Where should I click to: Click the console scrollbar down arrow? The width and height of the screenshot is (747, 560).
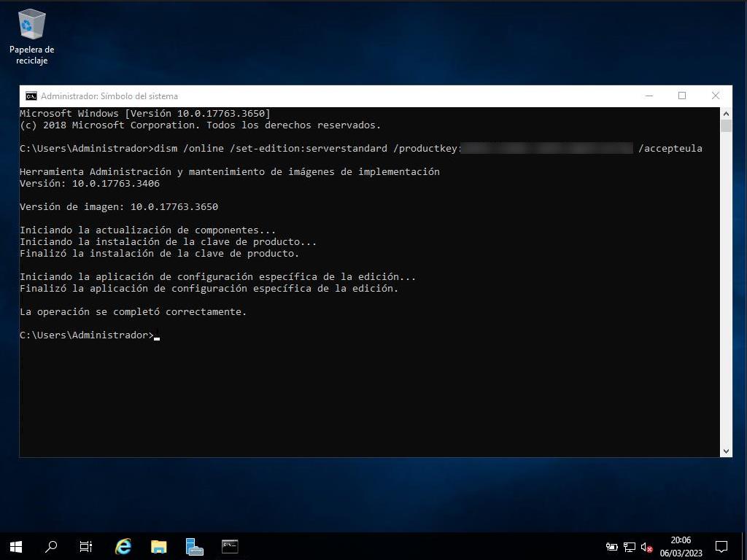tap(726, 451)
